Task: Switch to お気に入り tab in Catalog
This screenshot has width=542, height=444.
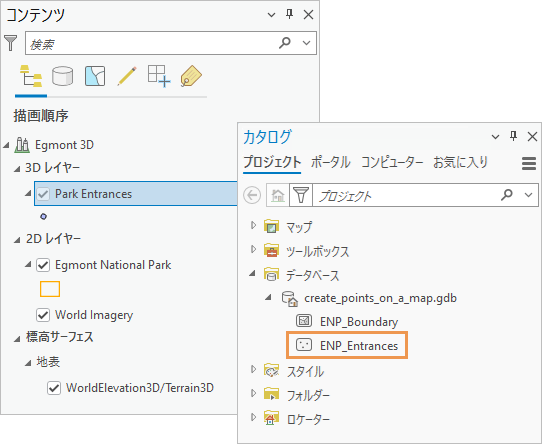Action: (x=460, y=162)
